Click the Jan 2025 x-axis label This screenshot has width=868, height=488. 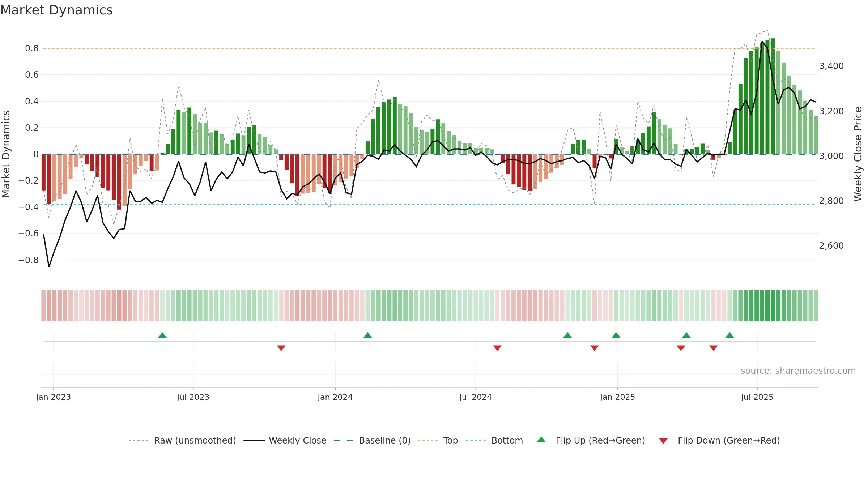pyautogui.click(x=618, y=397)
